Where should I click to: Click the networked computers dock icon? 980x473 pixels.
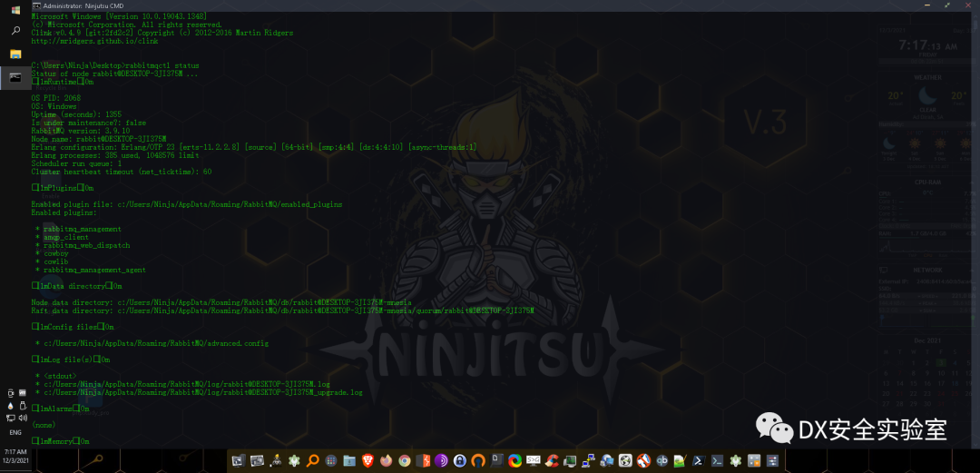pyautogui.click(x=588, y=461)
